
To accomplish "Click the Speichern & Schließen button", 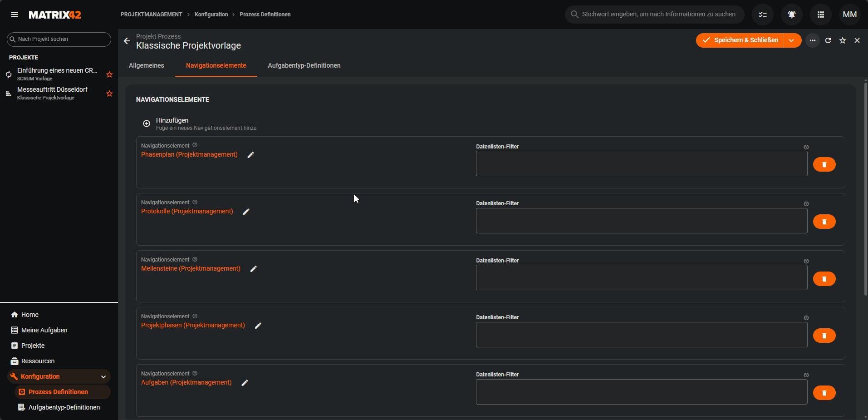I will [740, 40].
